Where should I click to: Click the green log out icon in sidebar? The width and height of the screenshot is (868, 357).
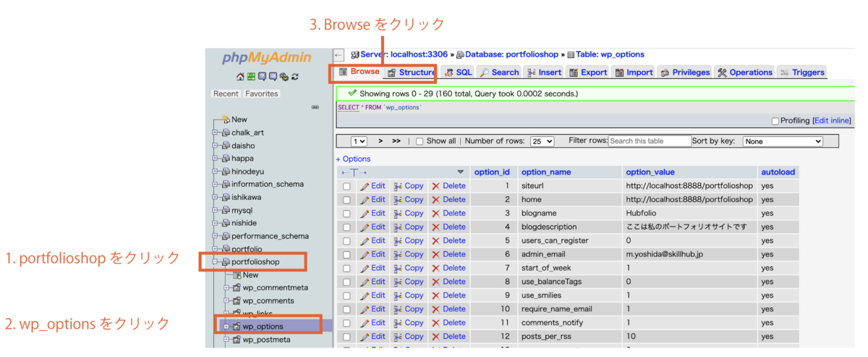coord(251,77)
